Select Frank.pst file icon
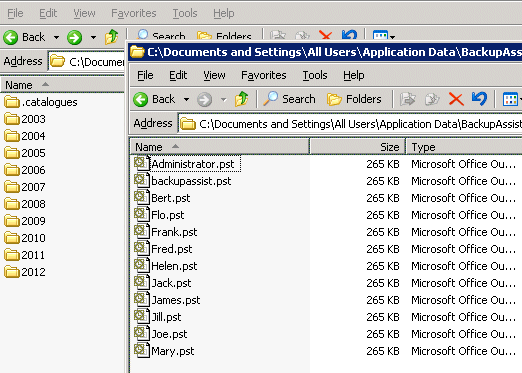The image size is (522, 373). tap(142, 232)
